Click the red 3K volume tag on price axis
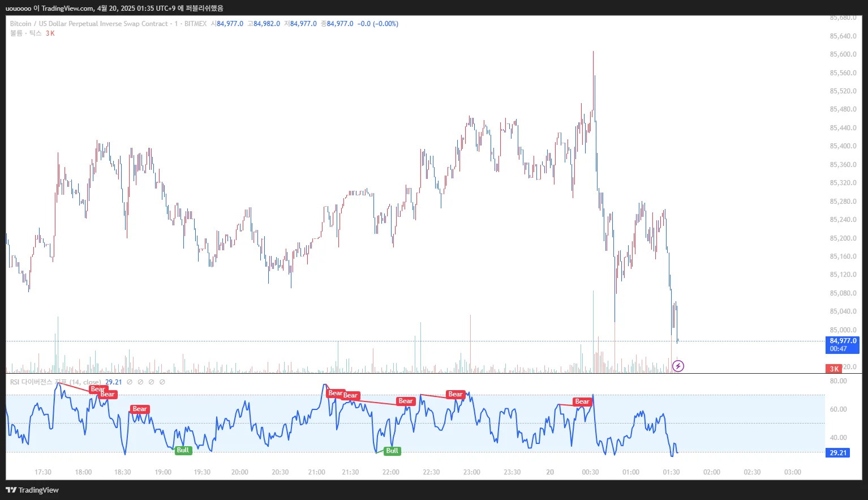 834,369
